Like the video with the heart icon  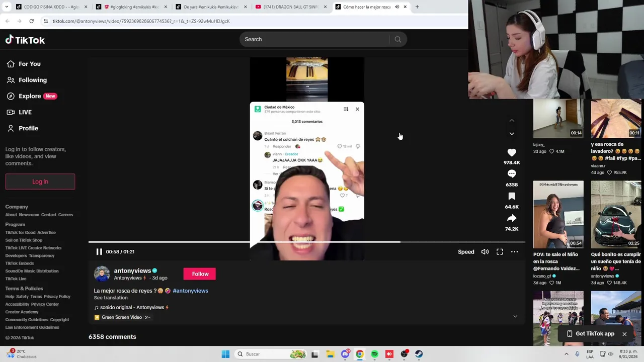(512, 152)
